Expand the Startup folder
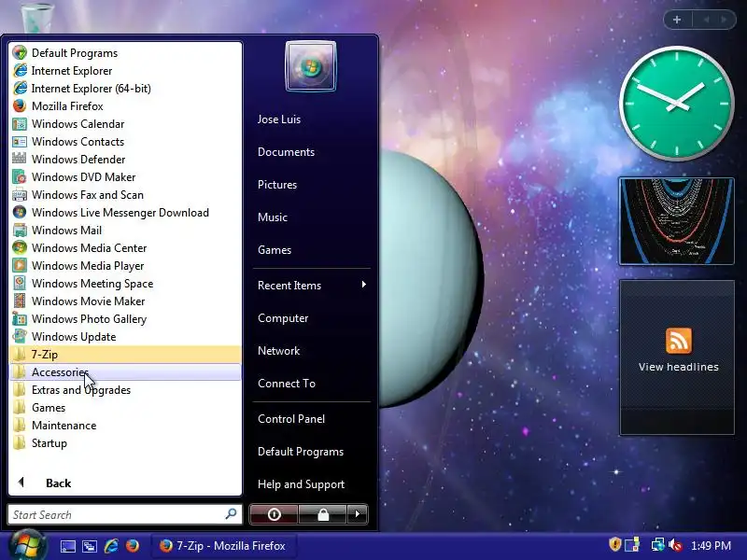 (x=125, y=442)
